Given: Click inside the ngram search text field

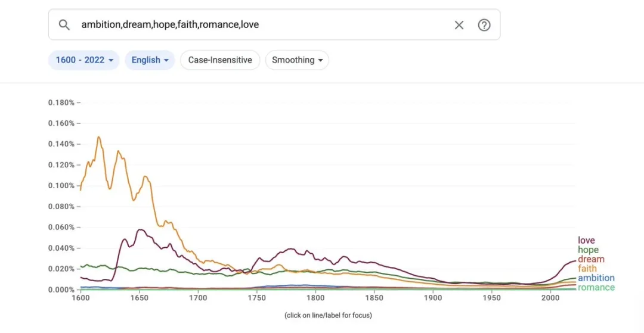Looking at the screenshot, I should [x=263, y=24].
